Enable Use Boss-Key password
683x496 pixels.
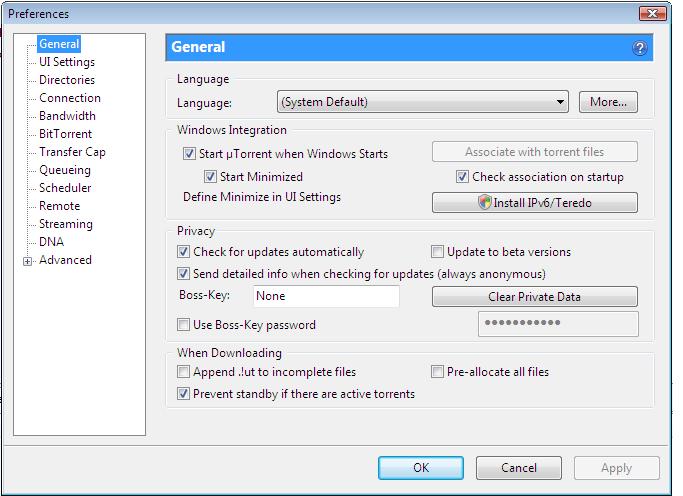click(183, 325)
